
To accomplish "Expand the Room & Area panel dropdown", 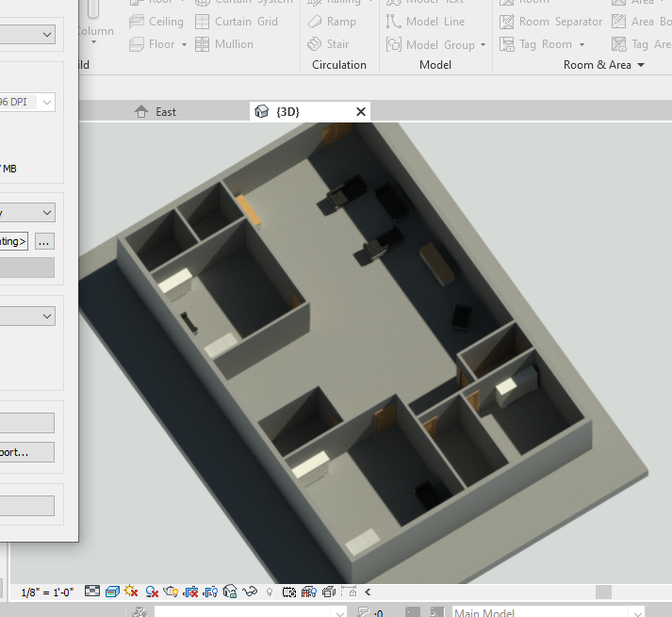I will click(641, 65).
